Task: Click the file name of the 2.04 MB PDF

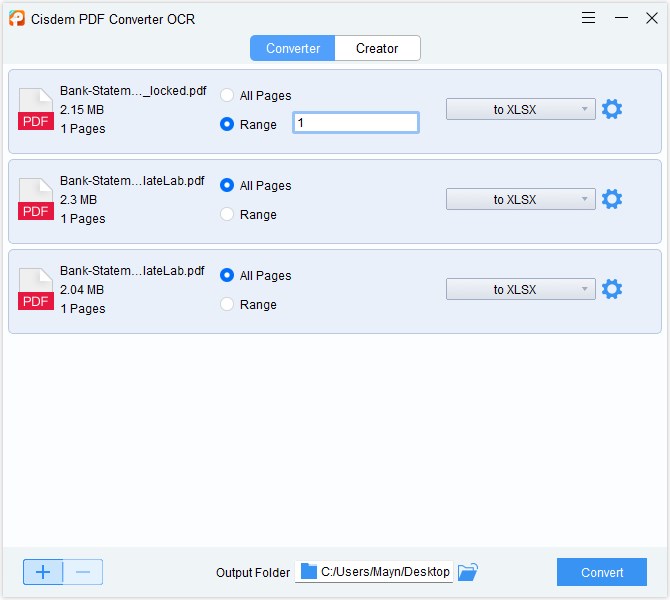Action: pos(132,271)
